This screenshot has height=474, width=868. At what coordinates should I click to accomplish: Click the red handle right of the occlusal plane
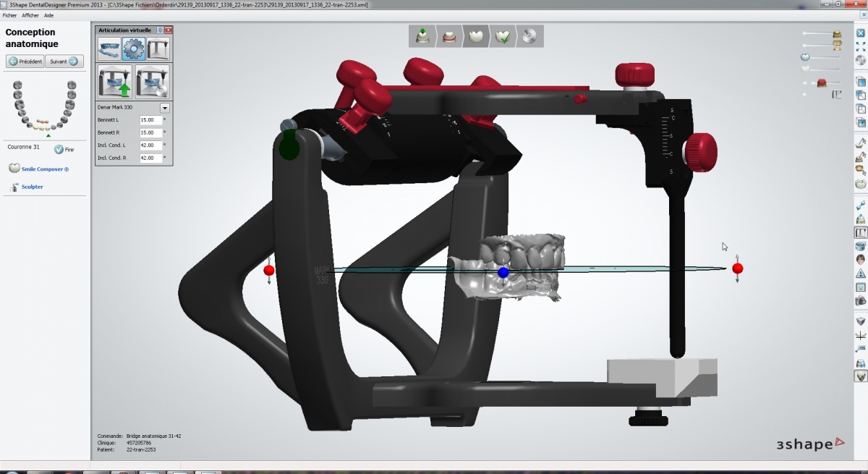click(737, 268)
